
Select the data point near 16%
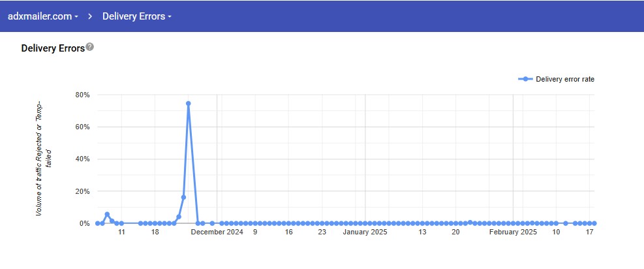click(x=183, y=197)
